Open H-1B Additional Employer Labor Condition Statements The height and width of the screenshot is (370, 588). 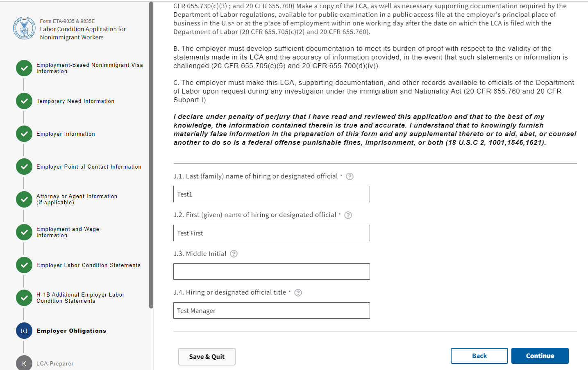(80, 298)
